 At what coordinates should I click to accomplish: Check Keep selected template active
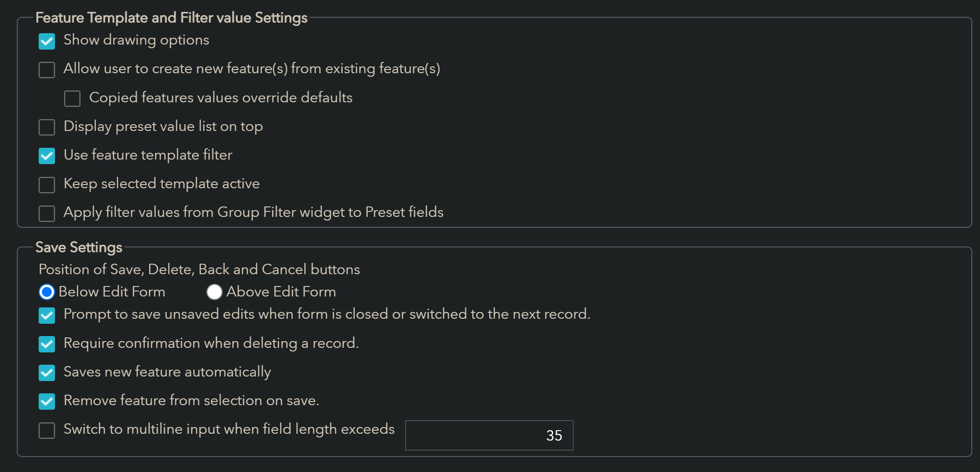click(x=47, y=185)
